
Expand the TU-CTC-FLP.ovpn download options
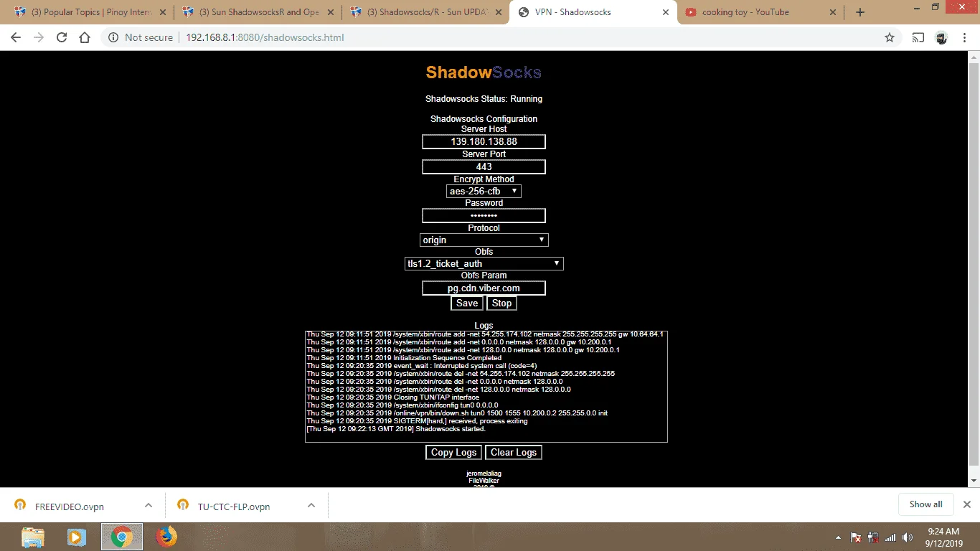tap(311, 505)
